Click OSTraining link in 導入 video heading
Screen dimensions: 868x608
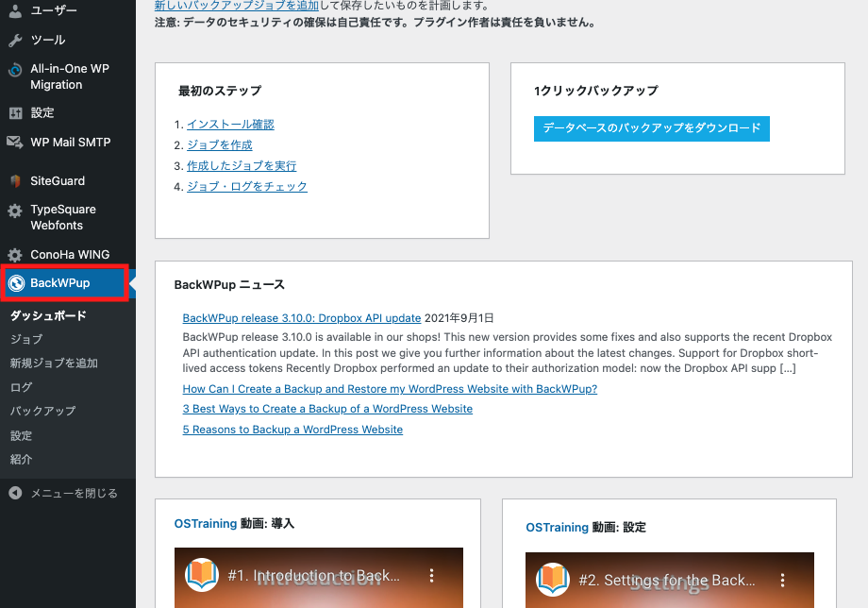[206, 523]
